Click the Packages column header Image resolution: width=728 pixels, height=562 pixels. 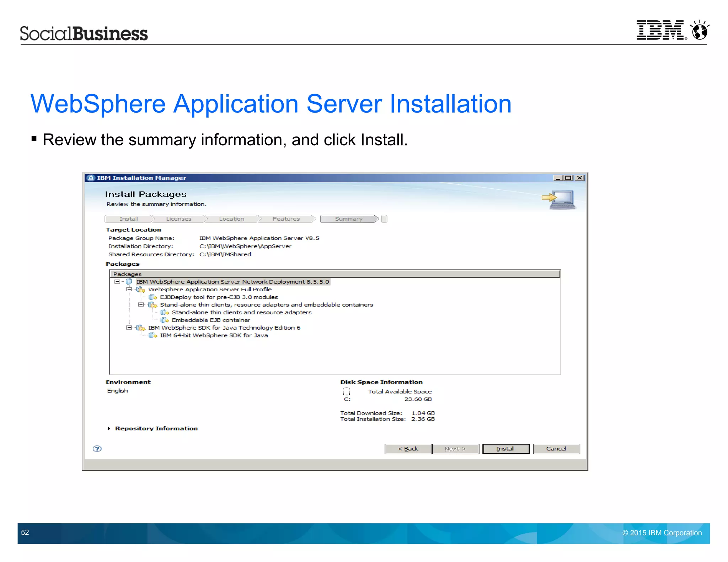335,274
